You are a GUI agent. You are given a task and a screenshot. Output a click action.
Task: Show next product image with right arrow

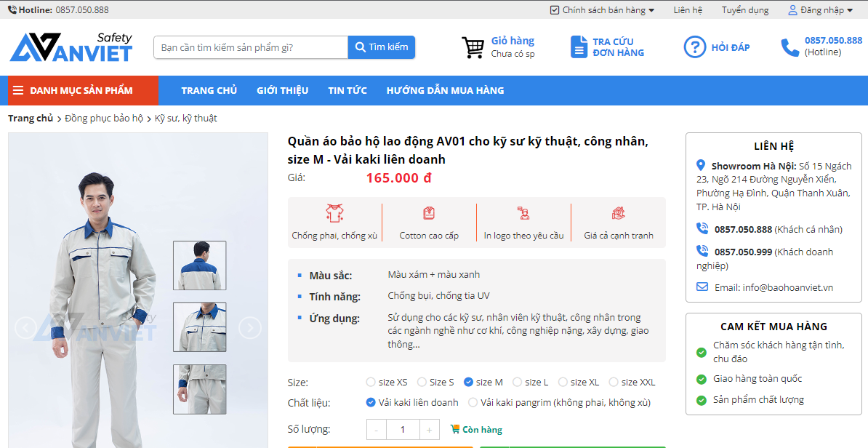coord(249,328)
